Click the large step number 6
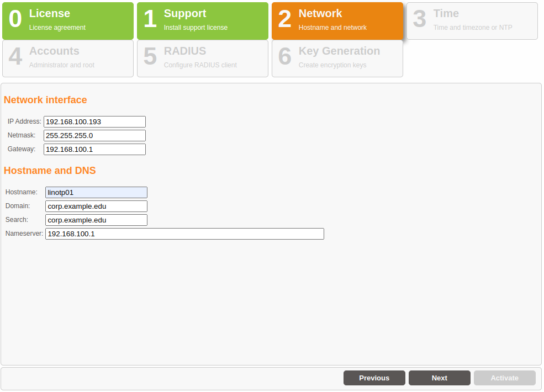The image size is (544, 392). tap(284, 57)
